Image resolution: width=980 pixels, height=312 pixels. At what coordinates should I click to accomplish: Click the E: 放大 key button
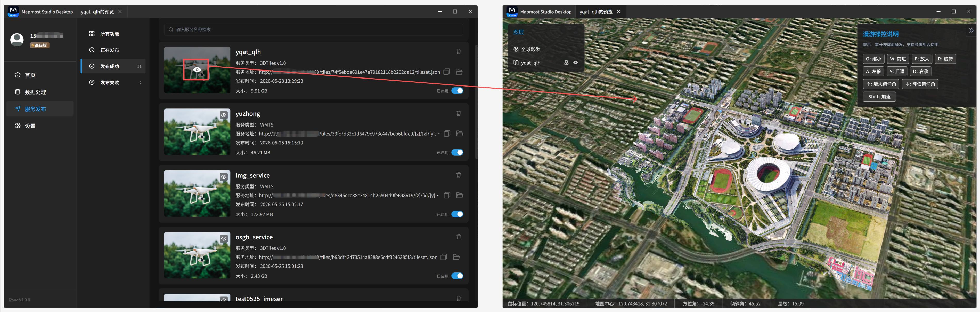point(922,59)
